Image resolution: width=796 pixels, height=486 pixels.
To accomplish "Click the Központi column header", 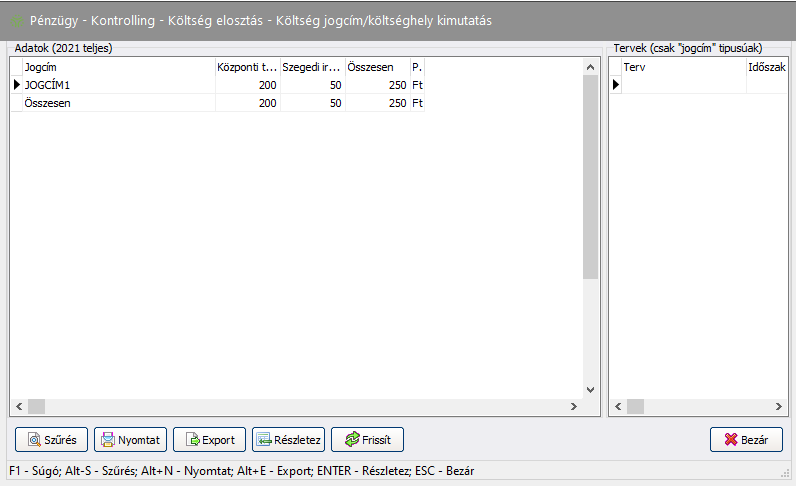I will [247, 67].
